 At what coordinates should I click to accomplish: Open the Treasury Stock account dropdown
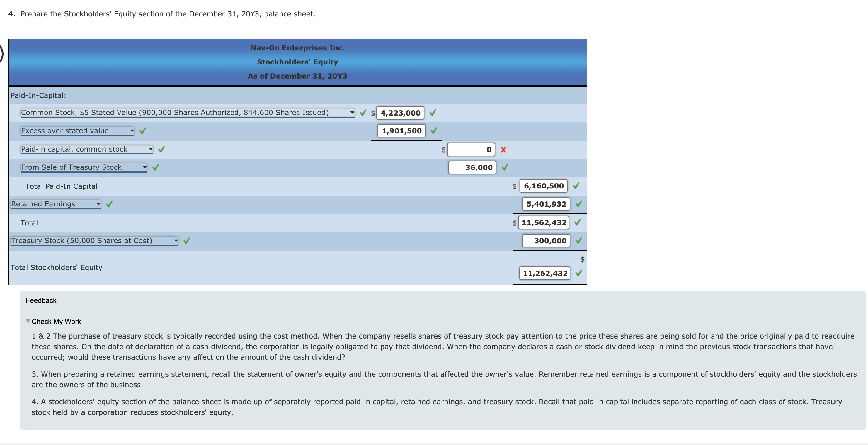tap(176, 240)
